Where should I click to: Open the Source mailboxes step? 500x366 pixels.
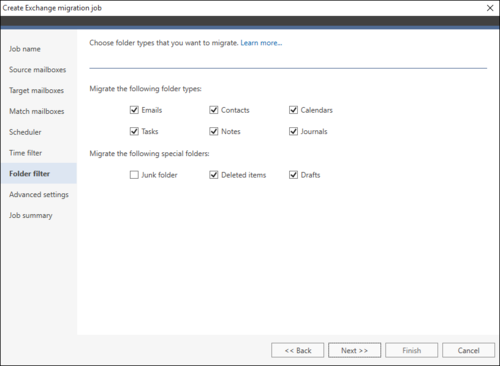coord(37,70)
